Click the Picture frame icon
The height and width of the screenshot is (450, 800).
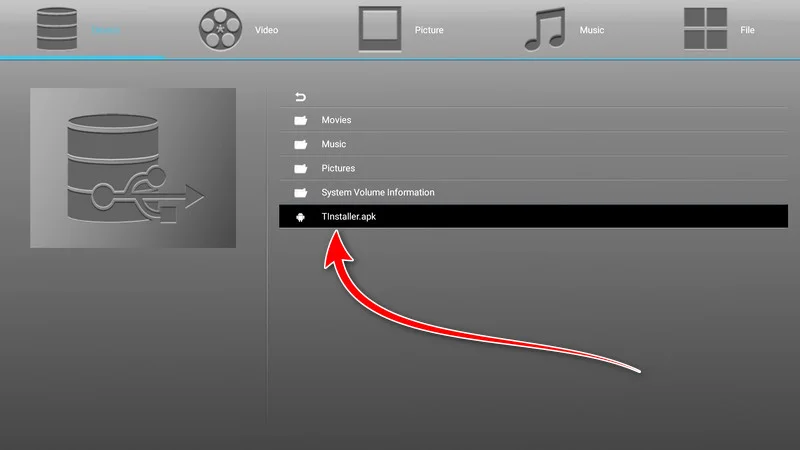[380, 29]
